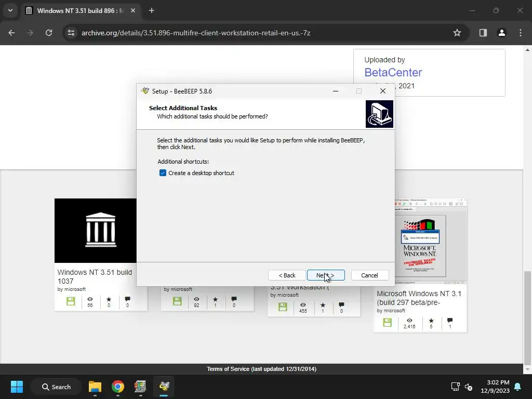This screenshot has width=532, height=399.
Task: Click the Chrome back arrow
Action: 11,33
